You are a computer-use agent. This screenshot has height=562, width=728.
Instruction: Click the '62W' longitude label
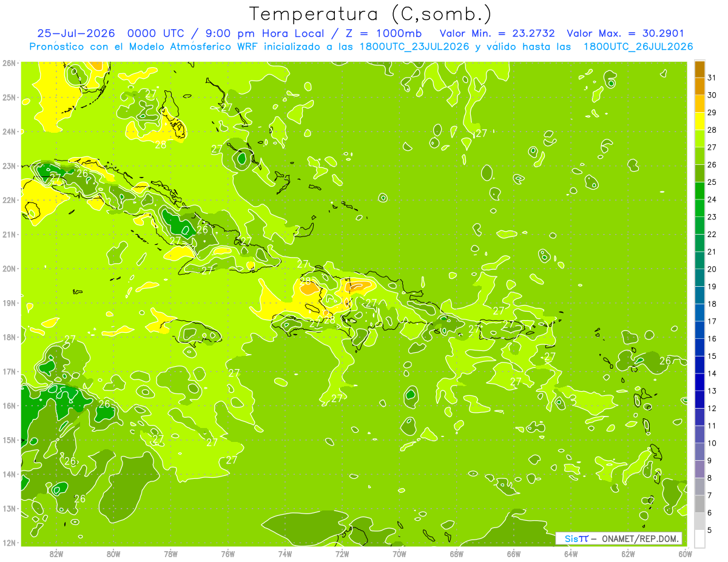pyautogui.click(x=628, y=554)
